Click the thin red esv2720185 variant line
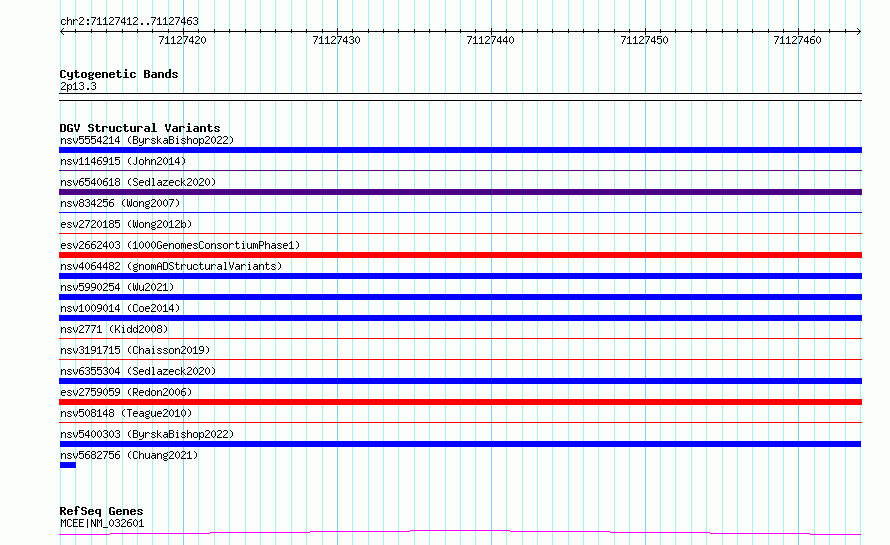This screenshot has height=545, width=890. (x=460, y=233)
